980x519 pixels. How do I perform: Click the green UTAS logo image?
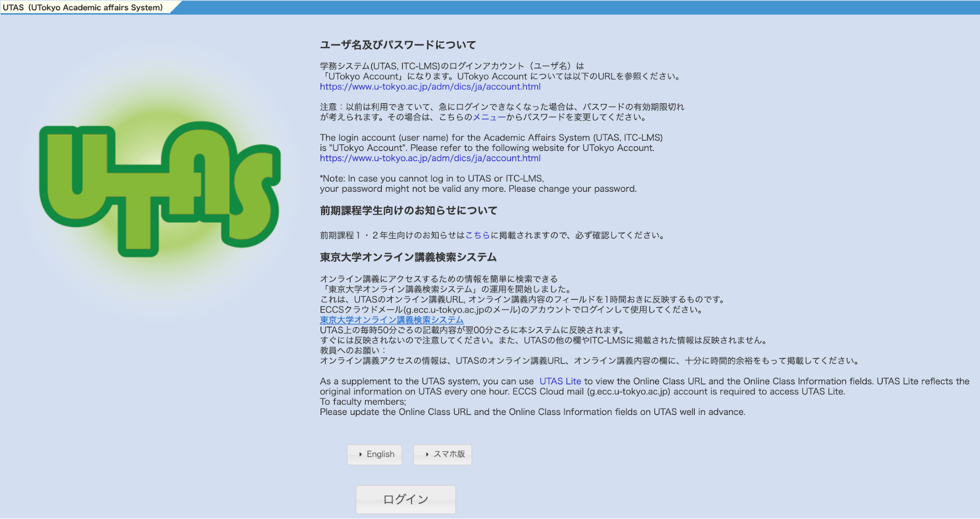[x=160, y=189]
